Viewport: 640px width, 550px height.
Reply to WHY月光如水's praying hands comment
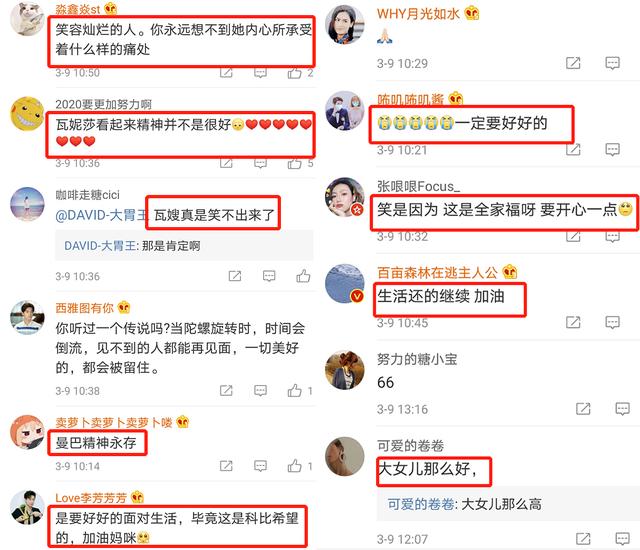[612, 63]
